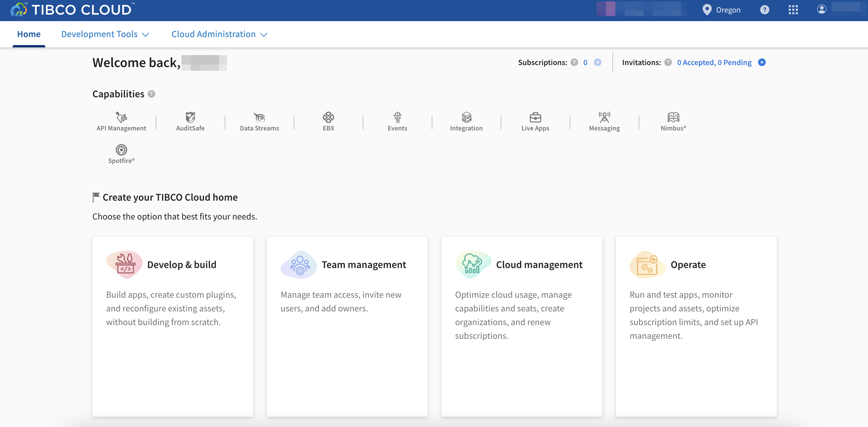Launch the Spotfire capability icon
Image resolution: width=868 pixels, height=427 pixels.
pos(121,150)
